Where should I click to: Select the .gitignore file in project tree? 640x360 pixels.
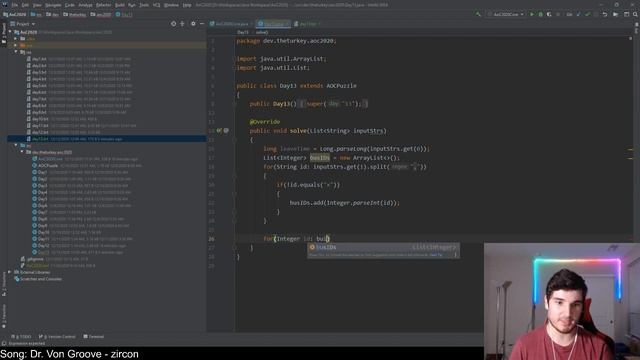(x=35, y=259)
